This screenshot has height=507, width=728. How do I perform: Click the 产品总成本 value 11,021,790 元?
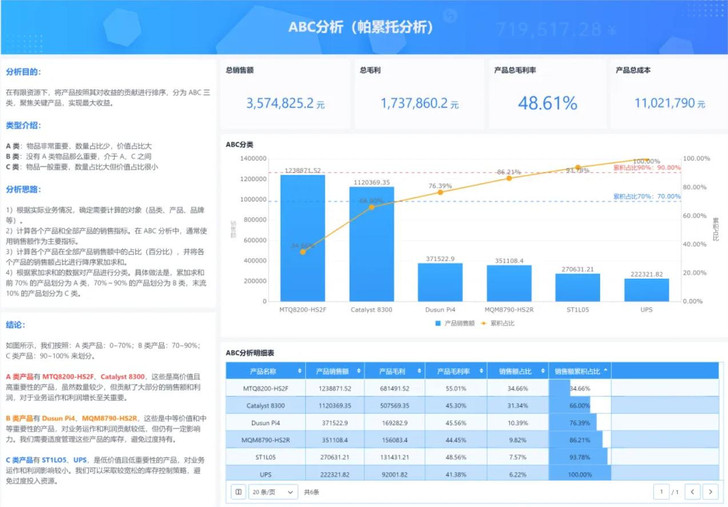click(670, 103)
